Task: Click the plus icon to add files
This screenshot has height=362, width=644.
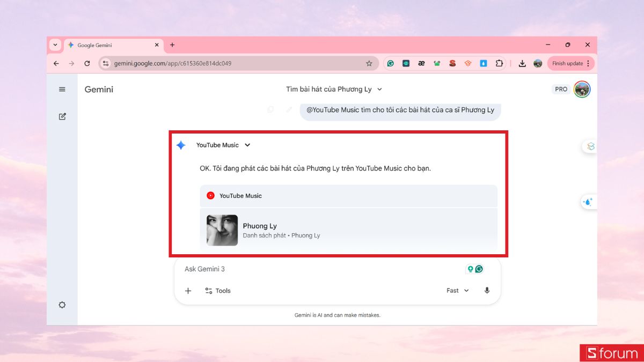Action: click(188, 291)
